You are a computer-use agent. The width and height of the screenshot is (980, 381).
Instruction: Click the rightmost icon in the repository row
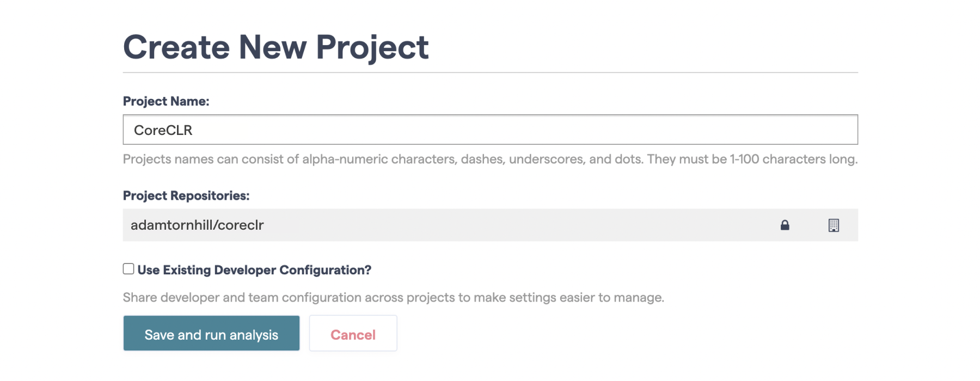point(835,225)
